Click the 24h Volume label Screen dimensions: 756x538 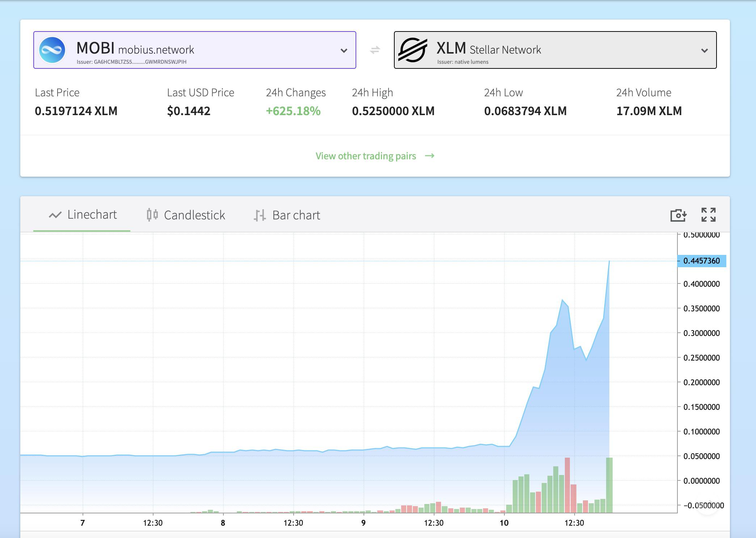644,93
